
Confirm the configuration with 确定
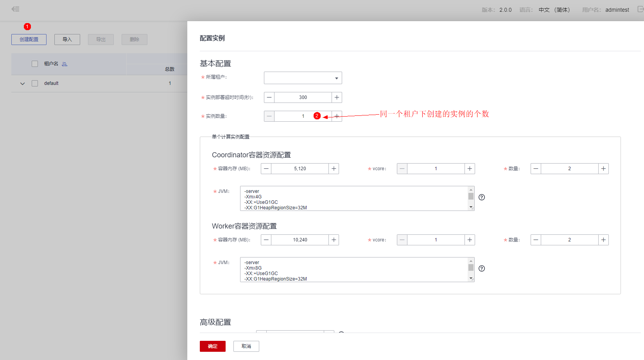(x=213, y=346)
